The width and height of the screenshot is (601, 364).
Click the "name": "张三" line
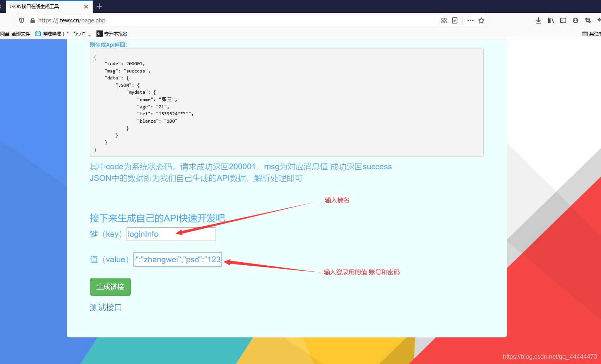click(x=157, y=99)
